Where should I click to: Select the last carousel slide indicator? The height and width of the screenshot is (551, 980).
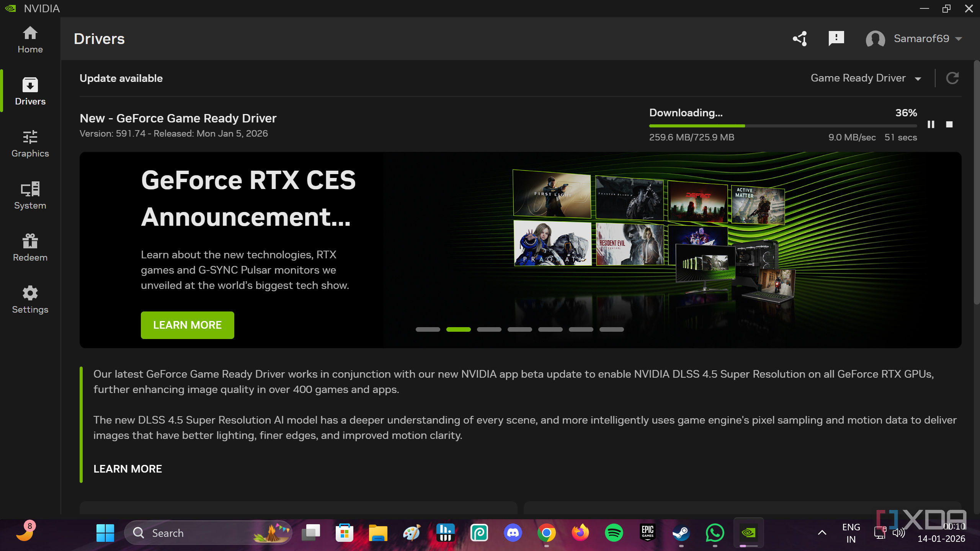point(611,329)
